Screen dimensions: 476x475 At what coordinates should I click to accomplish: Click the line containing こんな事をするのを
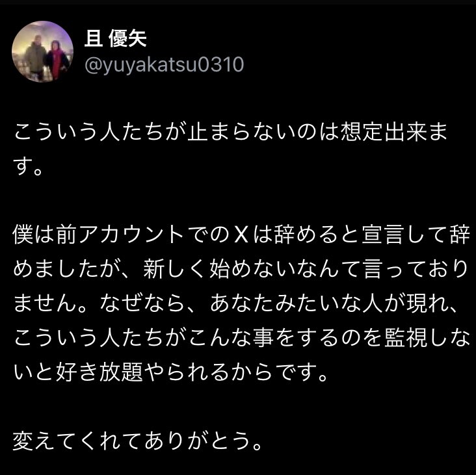tap(241, 338)
